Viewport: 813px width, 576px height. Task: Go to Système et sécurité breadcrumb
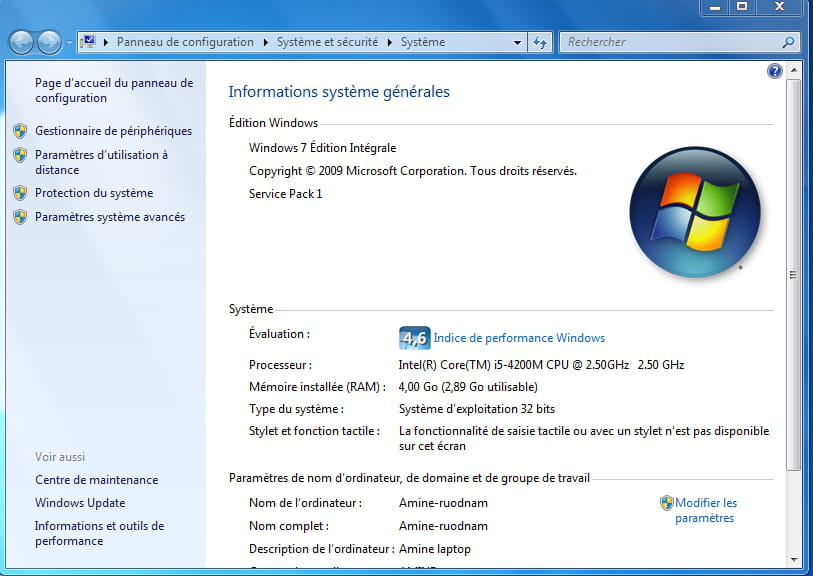tap(327, 42)
